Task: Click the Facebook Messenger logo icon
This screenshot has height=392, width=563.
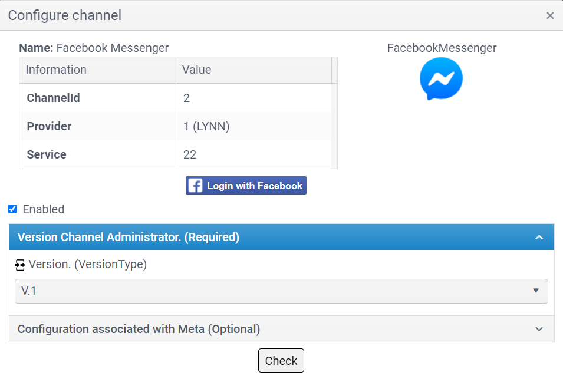Action: click(x=441, y=79)
